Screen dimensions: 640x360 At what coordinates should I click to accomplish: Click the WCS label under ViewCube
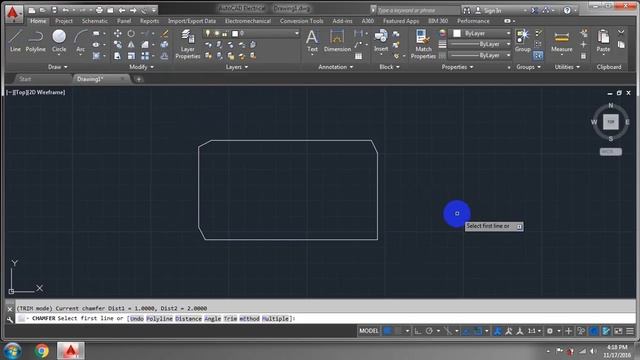click(x=611, y=152)
